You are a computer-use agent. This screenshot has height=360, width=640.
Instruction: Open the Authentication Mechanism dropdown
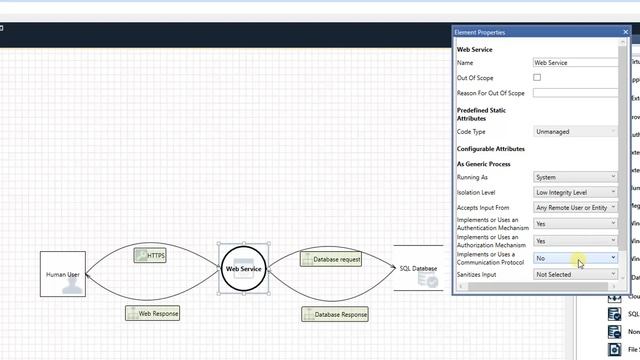575,224
